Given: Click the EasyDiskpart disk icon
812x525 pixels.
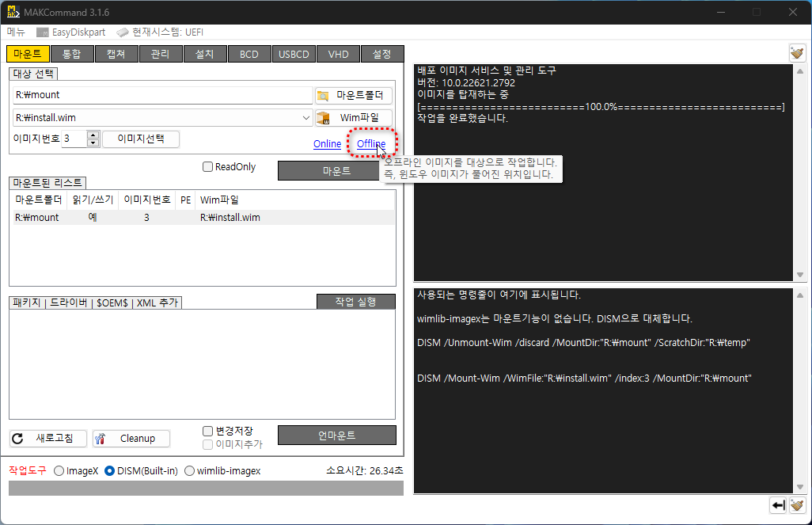Looking at the screenshot, I should 43,32.
